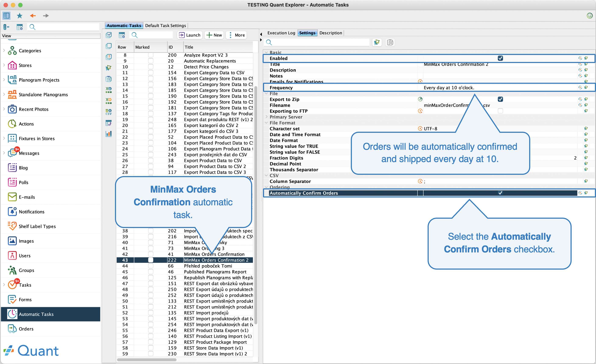
Task: Expand the Categories tree node
Action: [4, 50]
